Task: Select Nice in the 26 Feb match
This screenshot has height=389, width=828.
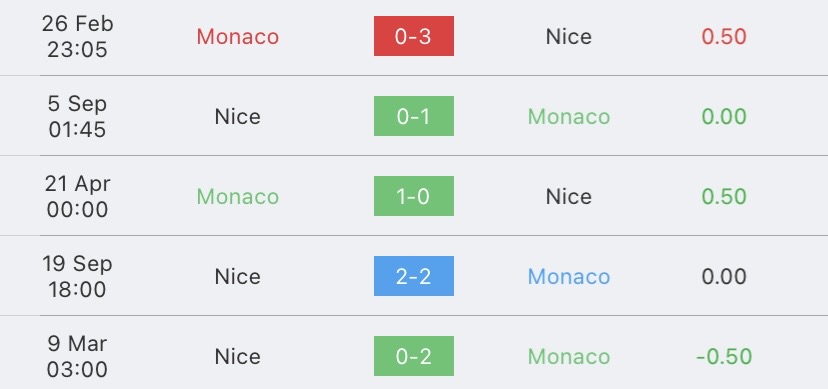Action: (x=569, y=36)
